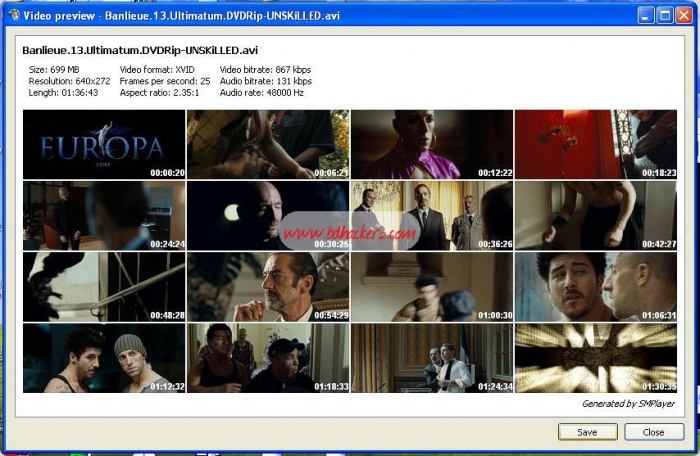This screenshot has height=456, width=700.
Task: Select the thumbnail at 01:12:32
Action: [x=104, y=358]
